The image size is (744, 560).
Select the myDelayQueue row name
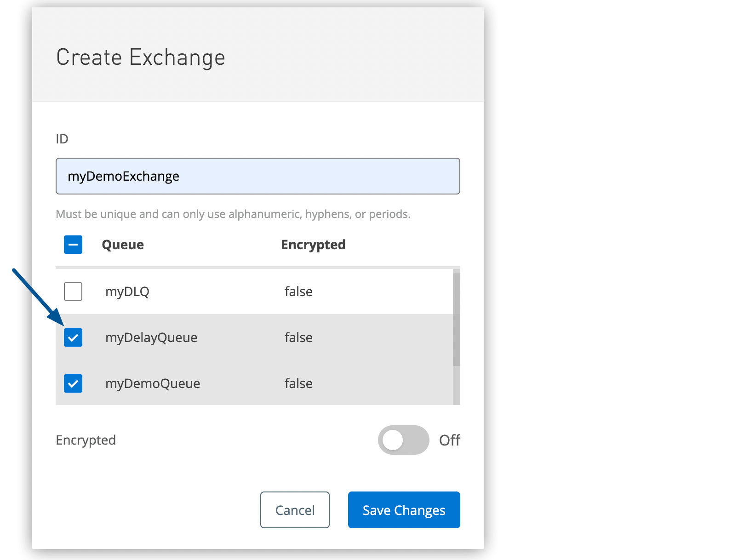pyautogui.click(x=151, y=337)
